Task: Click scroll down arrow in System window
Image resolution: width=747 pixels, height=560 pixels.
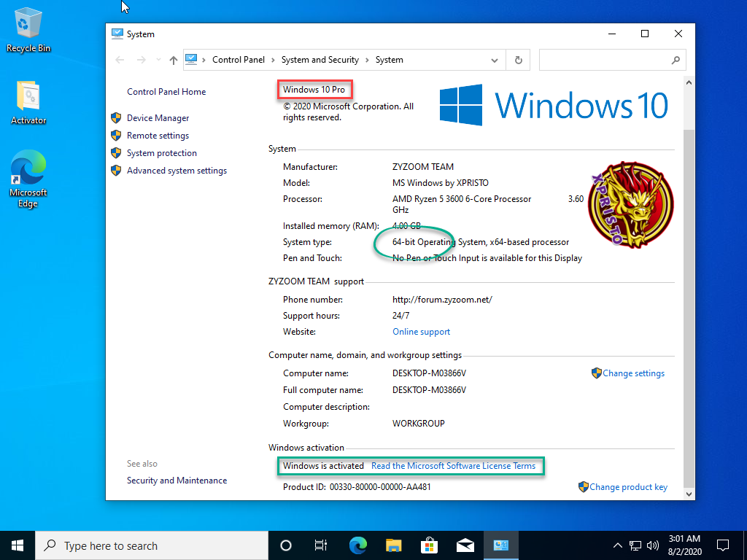Action: pos(689,494)
